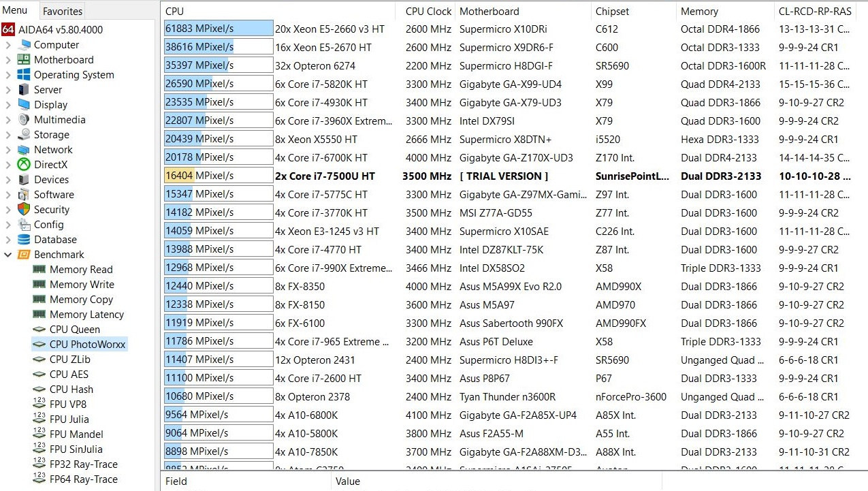The image size is (868, 491).
Task: Expand the Security tree node
Action: (x=8, y=210)
